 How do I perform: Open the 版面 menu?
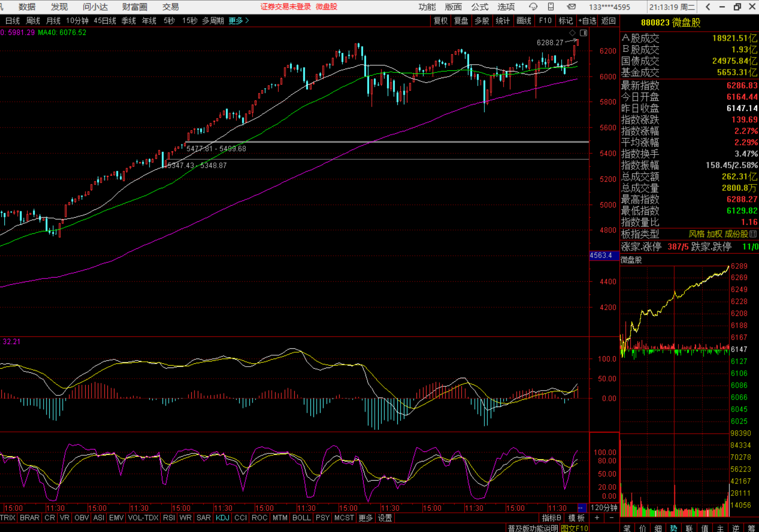[453, 7]
